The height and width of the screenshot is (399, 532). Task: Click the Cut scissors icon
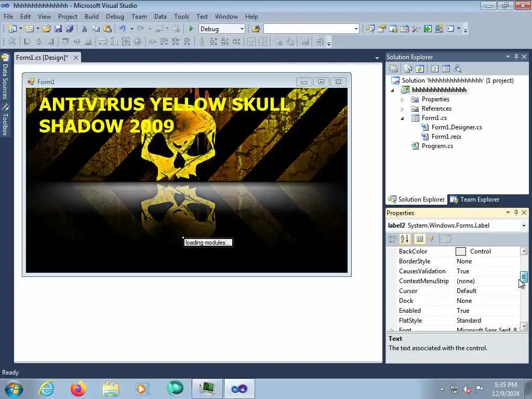tap(85, 29)
